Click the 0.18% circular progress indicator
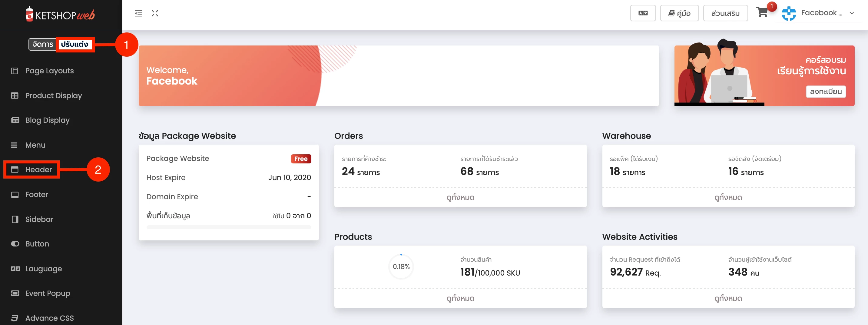Image resolution: width=868 pixels, height=325 pixels. 401,266
